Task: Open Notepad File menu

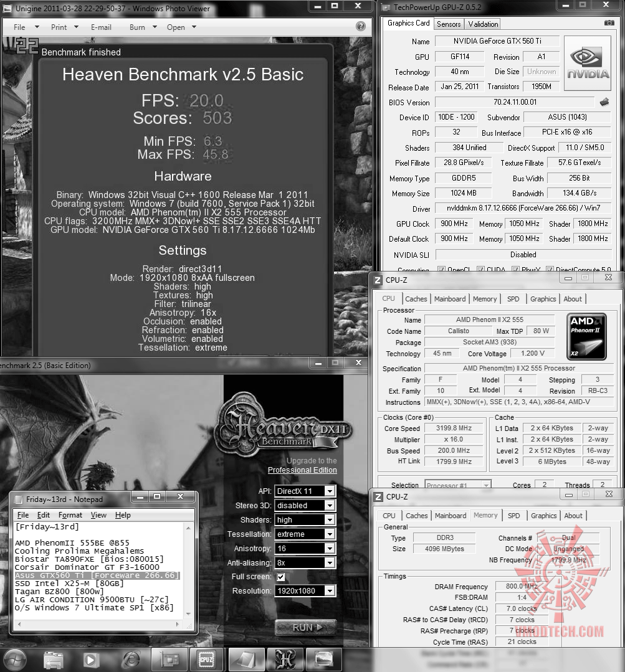Action: click(22, 514)
